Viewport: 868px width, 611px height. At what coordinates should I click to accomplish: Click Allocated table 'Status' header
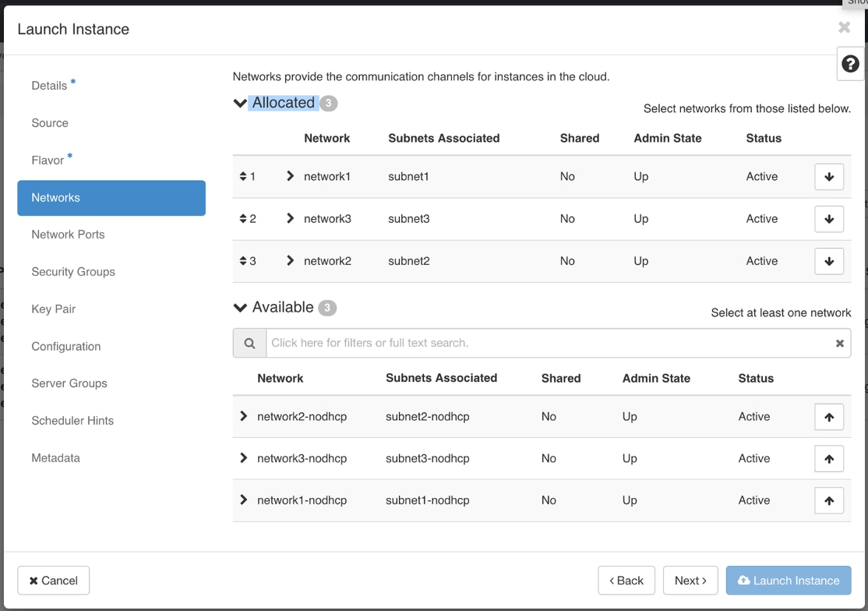(x=764, y=139)
